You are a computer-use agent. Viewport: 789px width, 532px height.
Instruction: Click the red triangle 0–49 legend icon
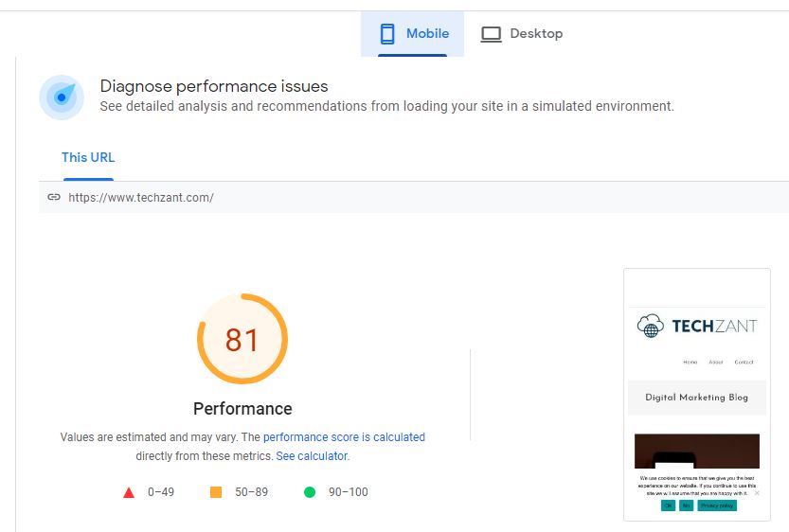(x=129, y=492)
